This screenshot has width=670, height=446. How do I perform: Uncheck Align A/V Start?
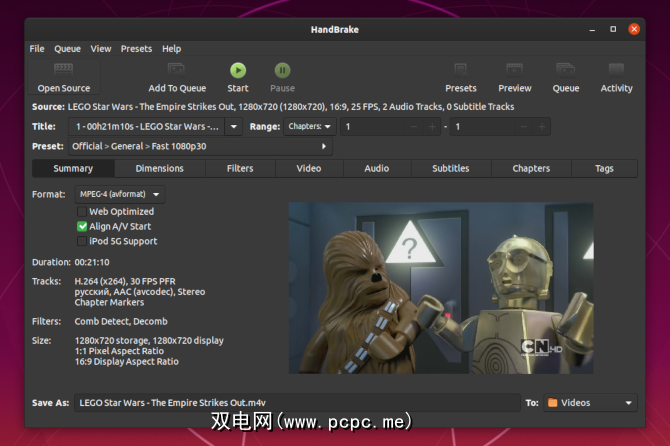click(82, 226)
